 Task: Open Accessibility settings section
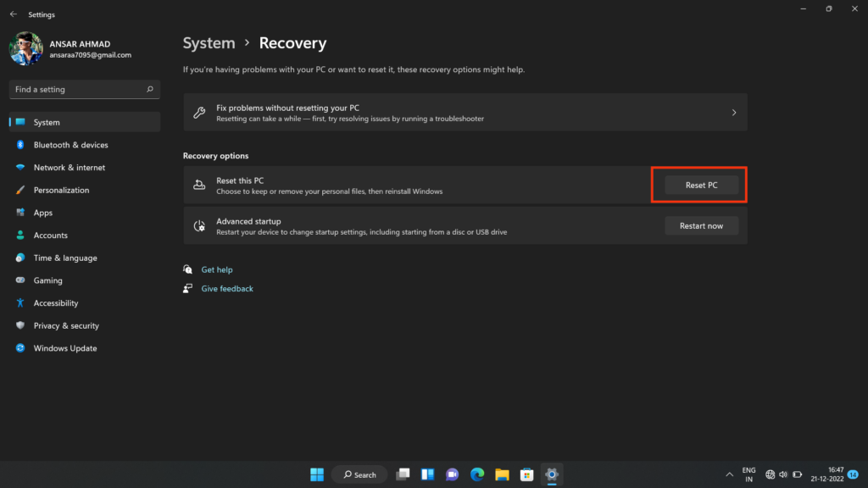(x=85, y=303)
